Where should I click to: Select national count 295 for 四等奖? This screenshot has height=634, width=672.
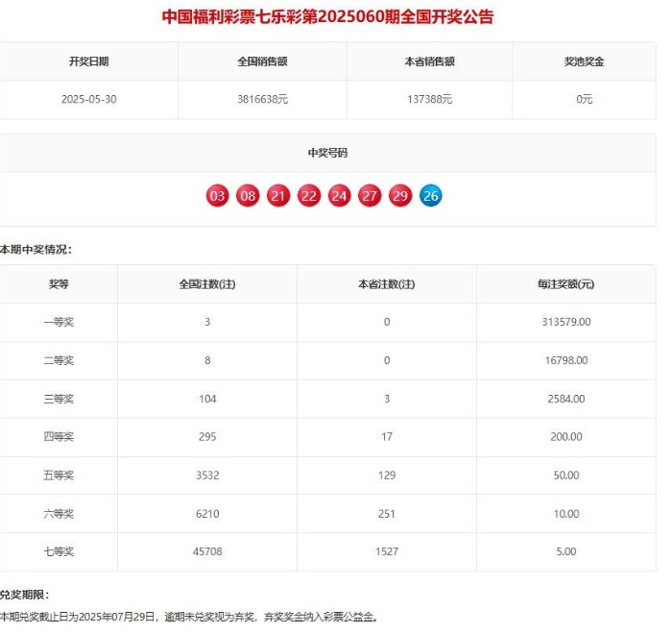click(207, 437)
